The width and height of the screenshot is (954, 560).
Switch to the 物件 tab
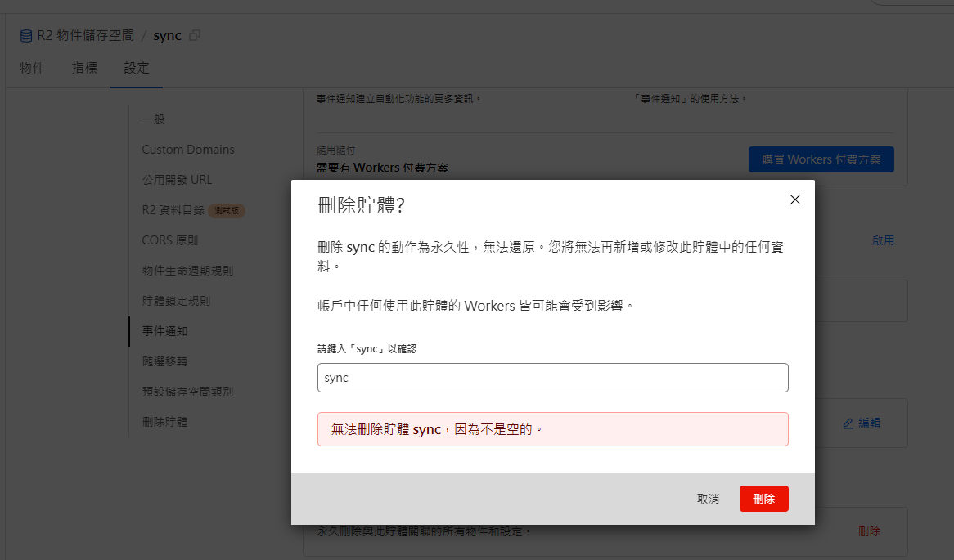32,68
